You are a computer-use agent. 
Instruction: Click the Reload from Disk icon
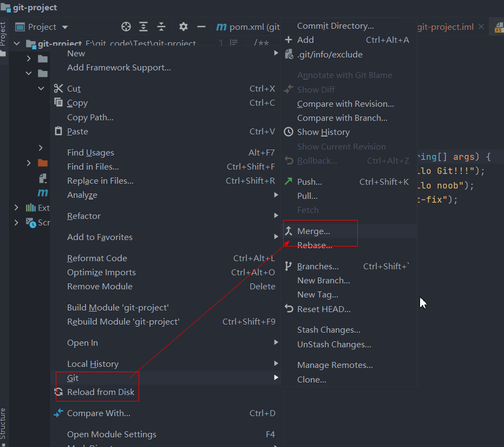(x=58, y=392)
